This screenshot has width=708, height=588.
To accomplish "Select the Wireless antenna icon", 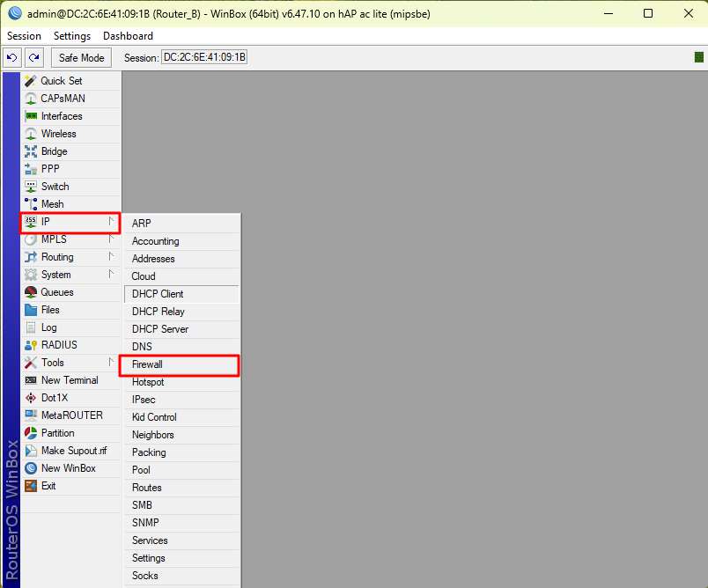I will [x=31, y=134].
